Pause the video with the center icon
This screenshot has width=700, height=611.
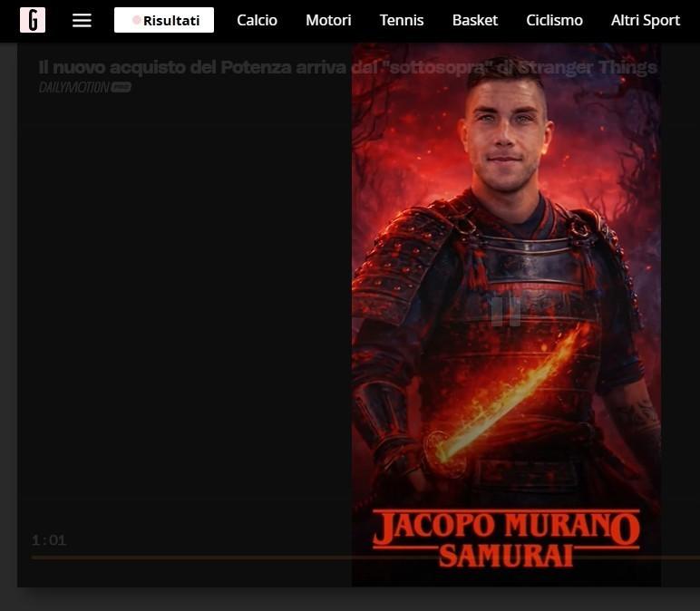pyautogui.click(x=505, y=311)
